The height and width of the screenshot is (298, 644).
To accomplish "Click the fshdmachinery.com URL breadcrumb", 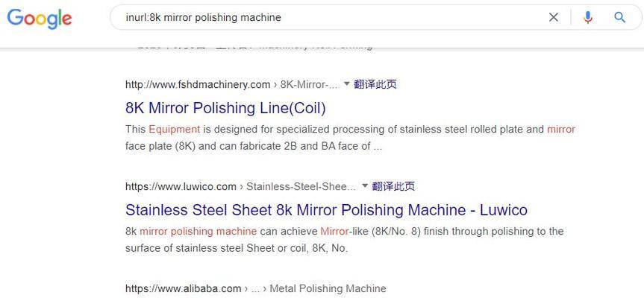I will coord(198,85).
